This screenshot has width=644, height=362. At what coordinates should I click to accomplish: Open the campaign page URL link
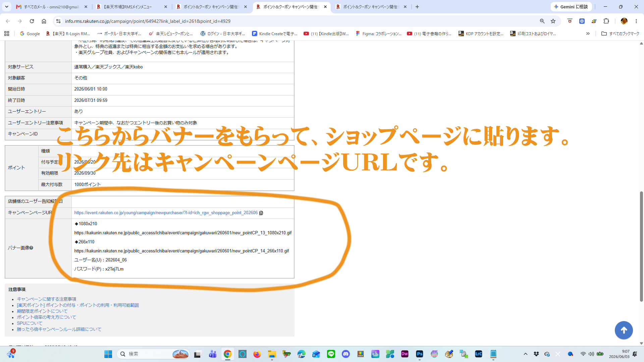pyautogui.click(x=166, y=213)
